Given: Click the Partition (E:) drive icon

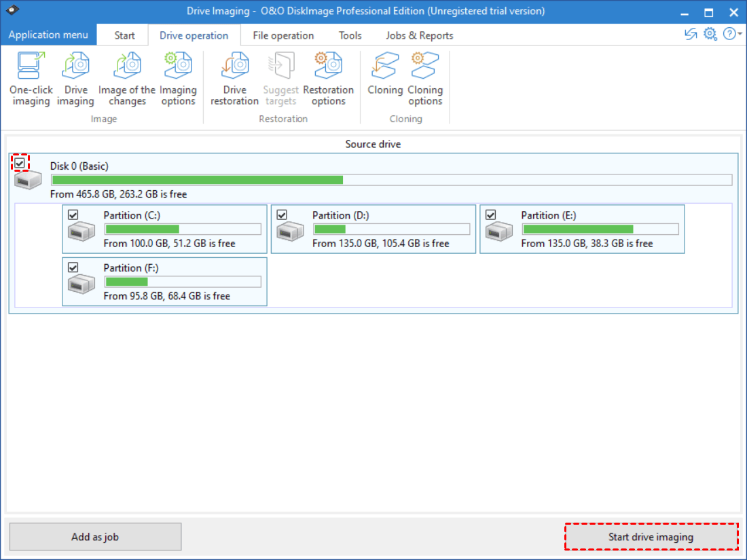Looking at the screenshot, I should click(x=499, y=232).
